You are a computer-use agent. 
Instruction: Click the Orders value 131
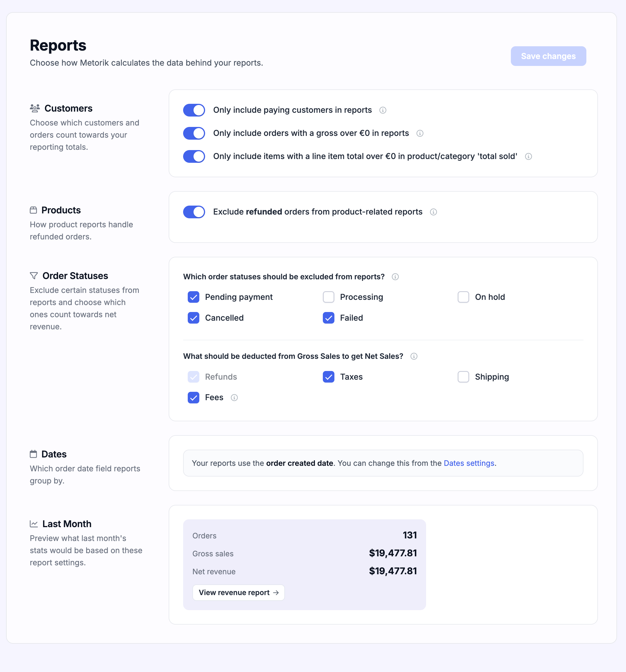click(410, 535)
